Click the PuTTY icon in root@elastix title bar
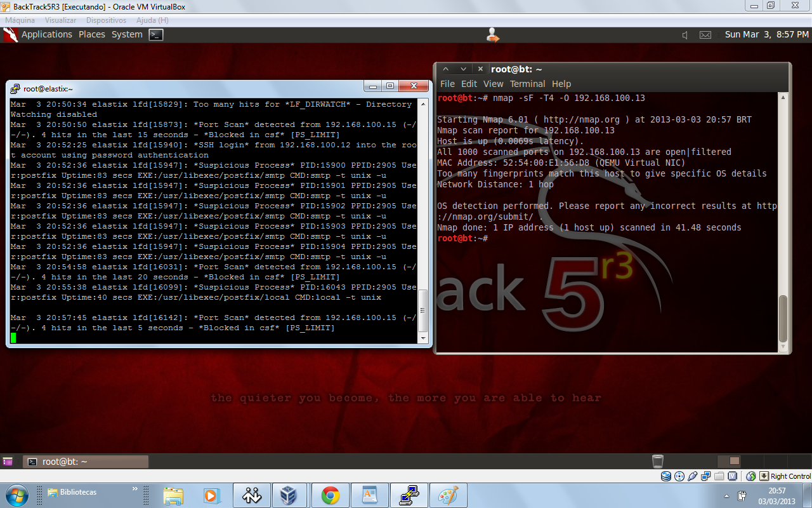The height and width of the screenshot is (508, 812). pyautogui.click(x=15, y=89)
